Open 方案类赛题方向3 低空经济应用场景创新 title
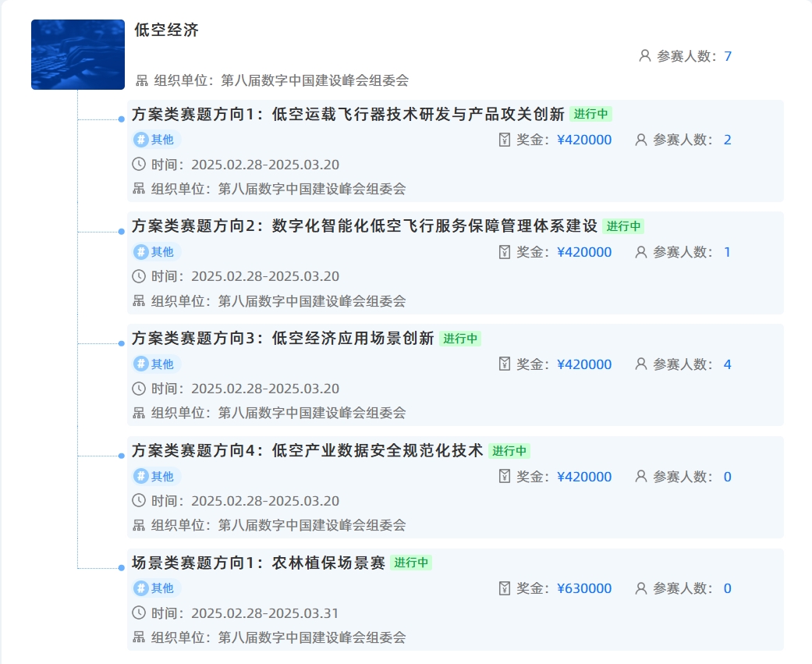Viewport: 812px width, 664px height. tap(282, 339)
